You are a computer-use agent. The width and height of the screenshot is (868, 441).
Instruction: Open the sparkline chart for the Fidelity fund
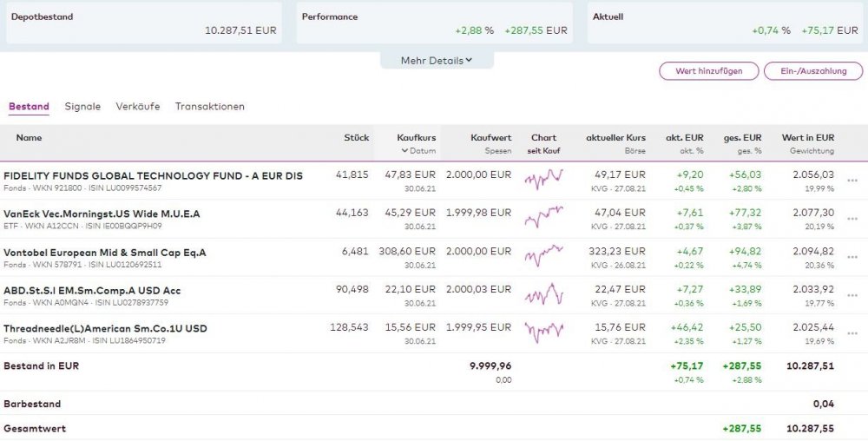click(x=543, y=180)
